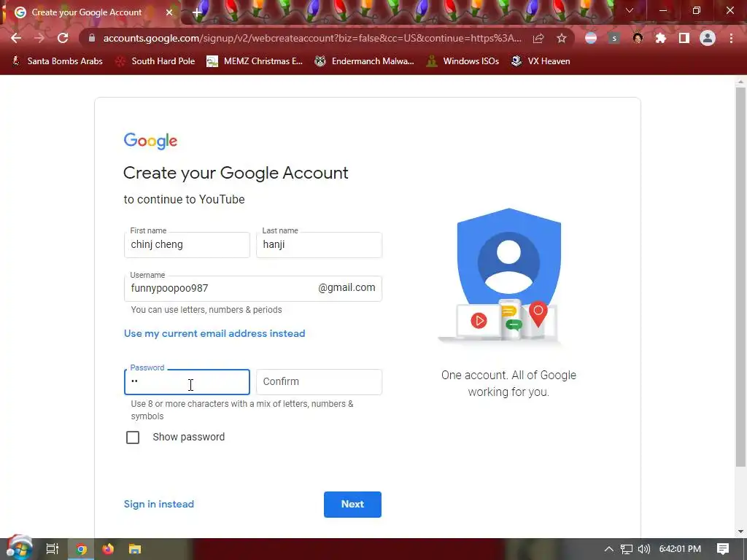Viewport: 747px width, 560px height.
Task: Click the Create your Google Account heading
Action: (236, 173)
